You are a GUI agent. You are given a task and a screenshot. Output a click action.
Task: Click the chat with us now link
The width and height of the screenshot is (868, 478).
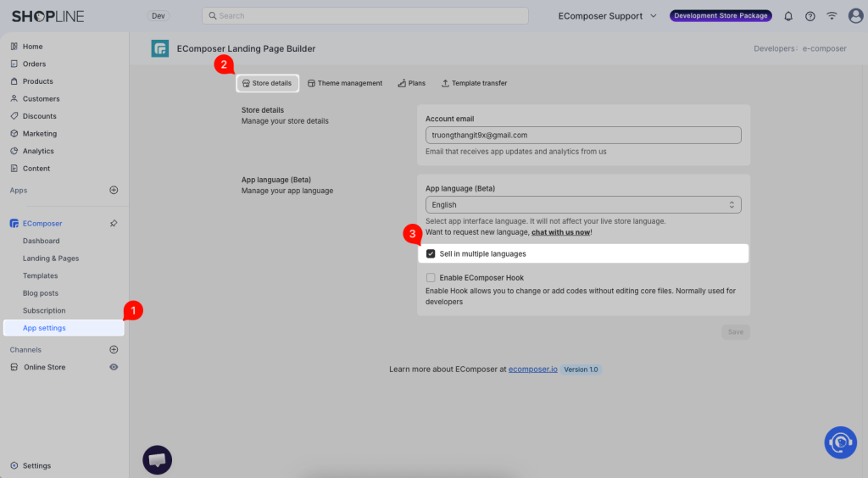[560, 232]
